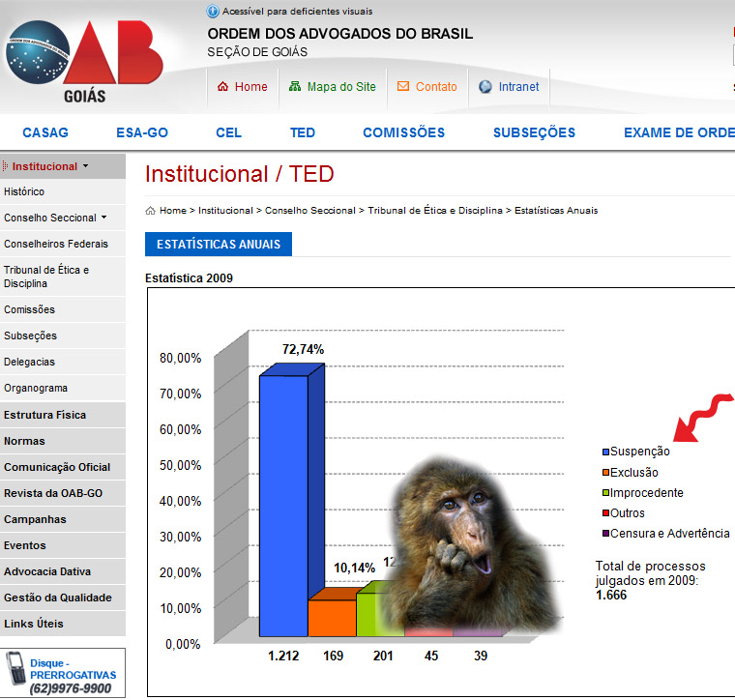Image resolution: width=735 pixels, height=700 pixels.
Task: Click the Contato envelope icon
Action: 403,87
